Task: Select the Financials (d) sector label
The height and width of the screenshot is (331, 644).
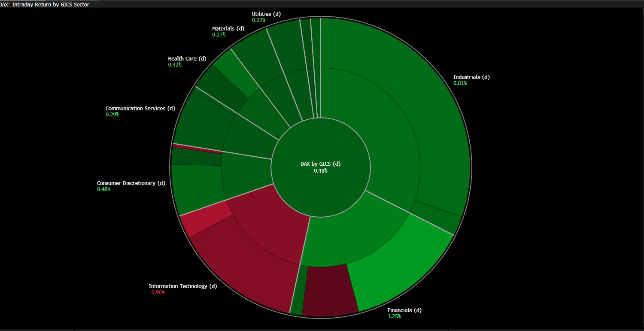Action: 404,310
